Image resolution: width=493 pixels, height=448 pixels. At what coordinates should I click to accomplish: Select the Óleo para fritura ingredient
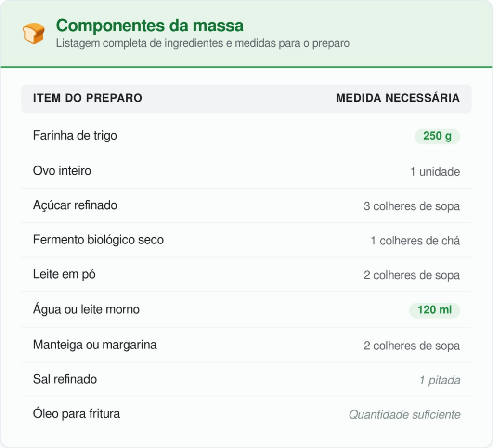coord(77,414)
